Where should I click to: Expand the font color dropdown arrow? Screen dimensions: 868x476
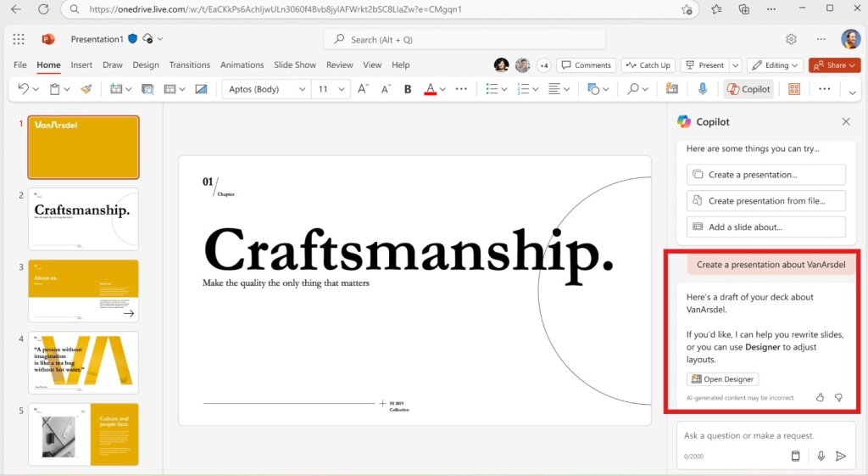pos(442,89)
